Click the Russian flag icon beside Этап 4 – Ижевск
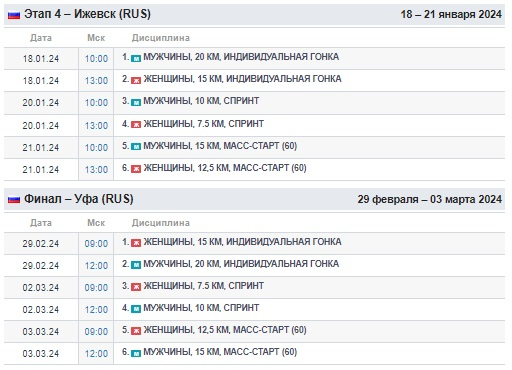Screen dimensions: 512x370 click(14, 15)
